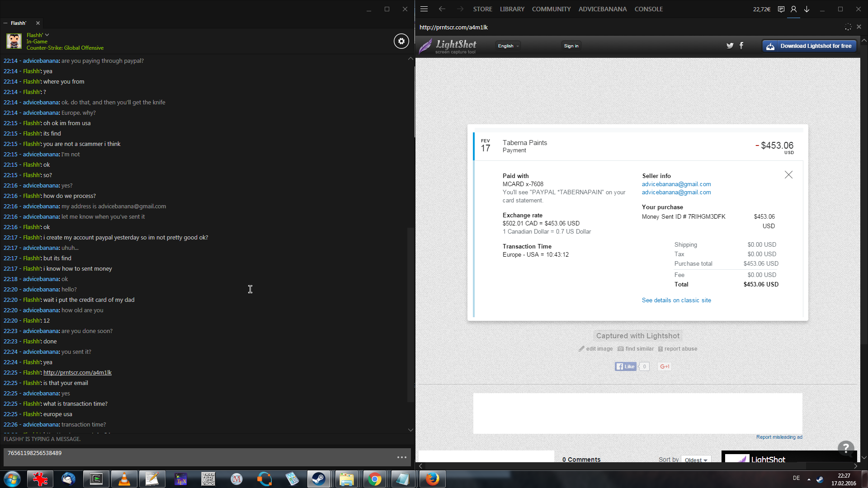Click the Facebook Like button
Image resolution: width=868 pixels, height=488 pixels.
[x=626, y=366]
